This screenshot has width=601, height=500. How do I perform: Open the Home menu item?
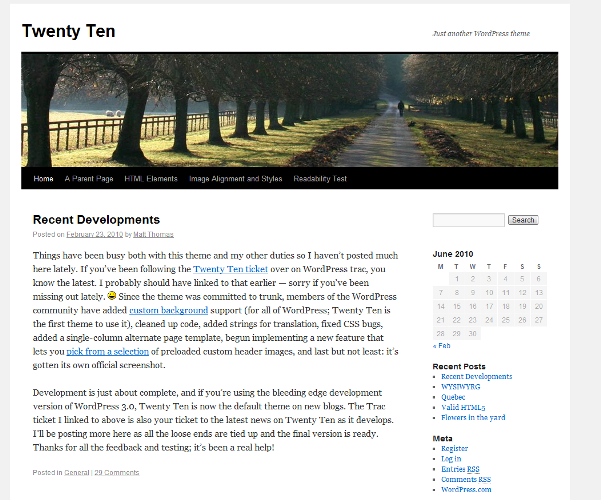43,179
